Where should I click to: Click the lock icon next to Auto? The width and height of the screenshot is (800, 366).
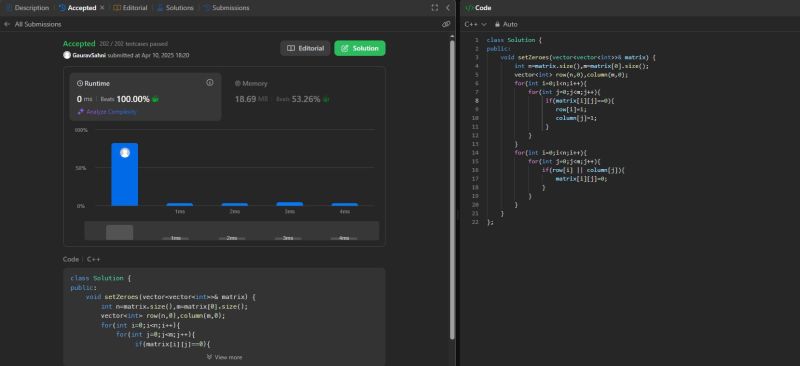coord(497,24)
